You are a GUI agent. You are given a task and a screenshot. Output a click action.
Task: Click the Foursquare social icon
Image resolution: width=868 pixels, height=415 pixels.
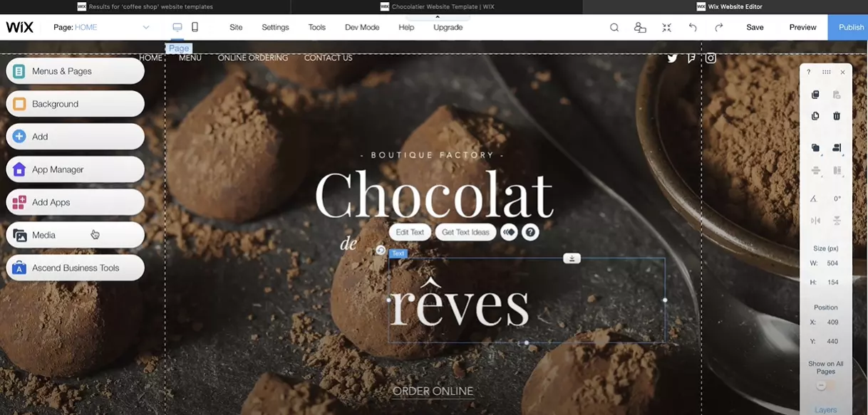tap(691, 58)
